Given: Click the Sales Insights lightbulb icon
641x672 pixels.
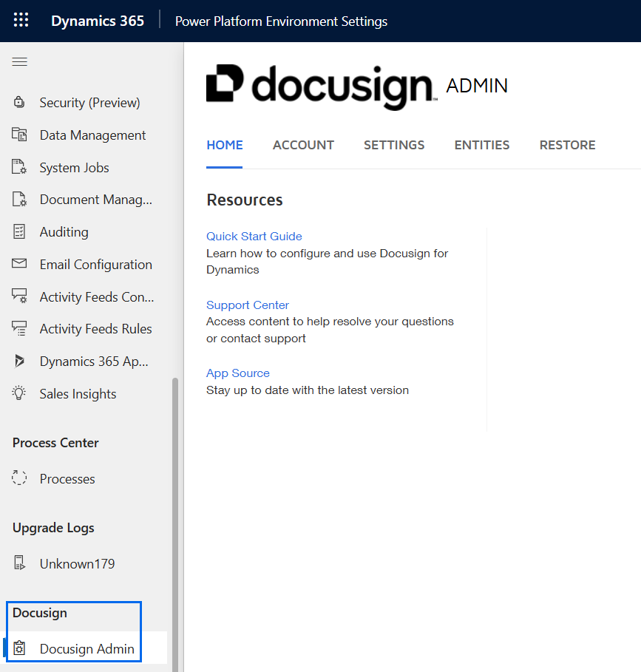Looking at the screenshot, I should pyautogui.click(x=19, y=393).
